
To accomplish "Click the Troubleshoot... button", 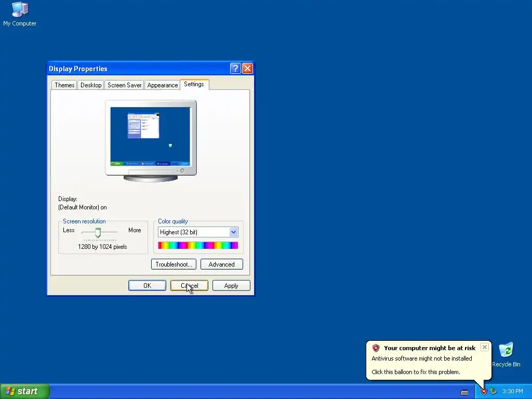I will point(174,264).
